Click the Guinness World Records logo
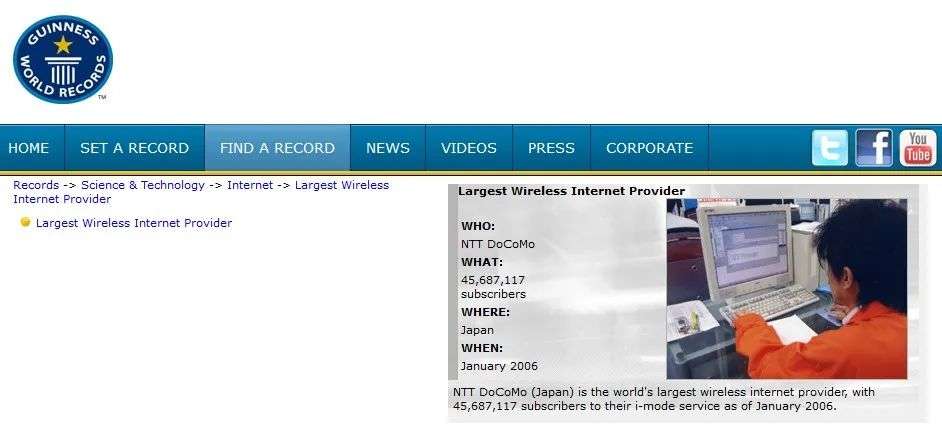The width and height of the screenshot is (942, 436). pos(62,59)
